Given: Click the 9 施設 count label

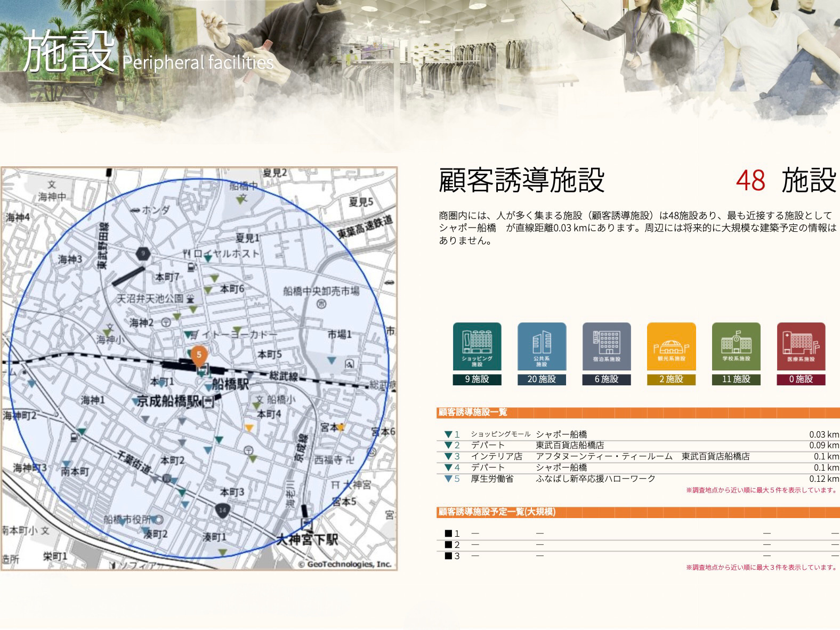Looking at the screenshot, I should pos(476,379).
